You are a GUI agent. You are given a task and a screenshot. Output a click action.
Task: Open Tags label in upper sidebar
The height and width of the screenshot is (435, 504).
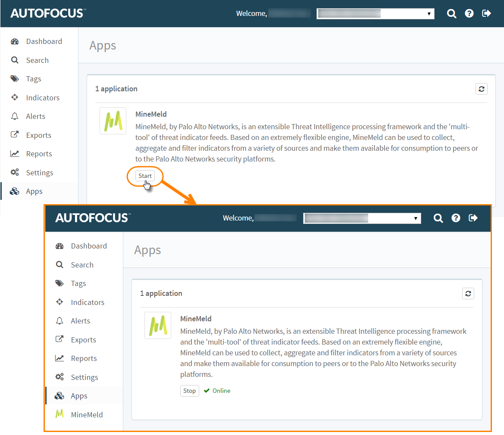click(34, 79)
